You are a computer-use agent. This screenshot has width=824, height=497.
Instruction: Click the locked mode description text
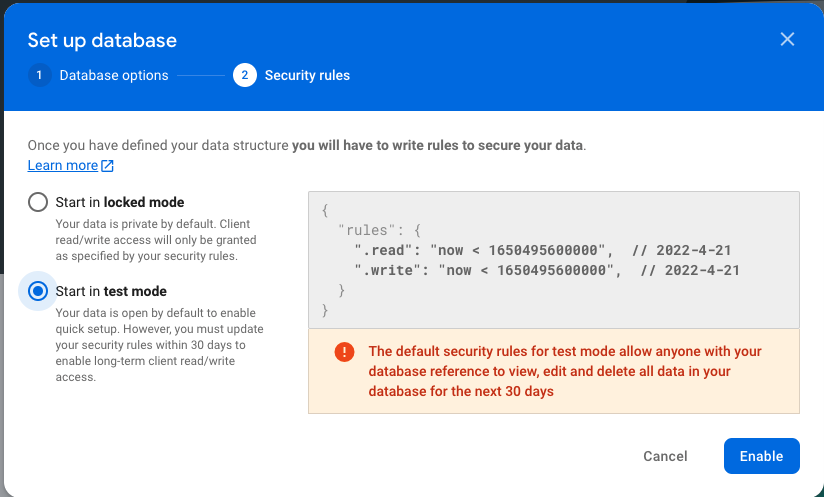156,240
